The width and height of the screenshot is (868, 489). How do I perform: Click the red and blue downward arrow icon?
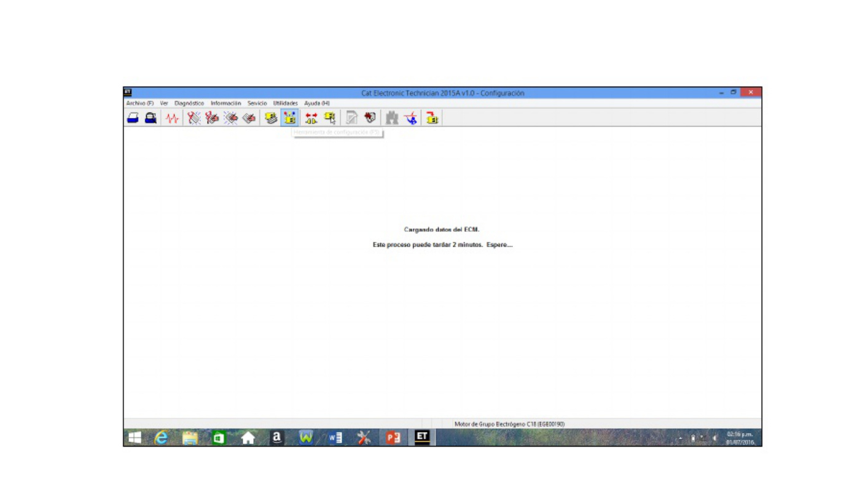(x=410, y=118)
